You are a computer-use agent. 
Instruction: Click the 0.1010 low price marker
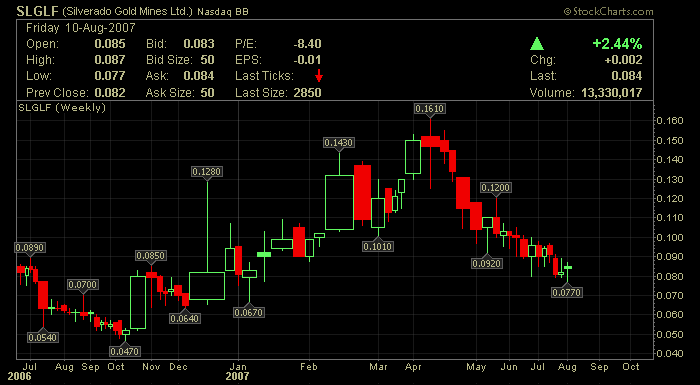[x=378, y=246]
